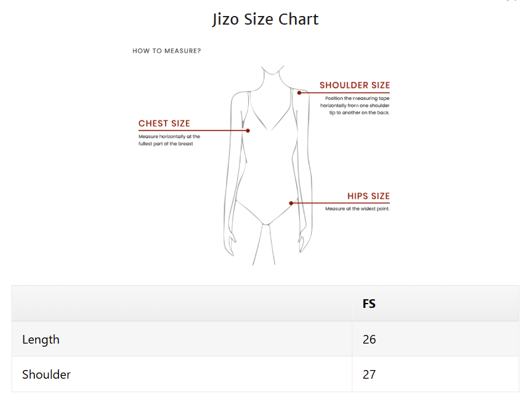Click 'Measure at the widest point' text
This screenshot has width=532, height=407.
click(x=357, y=209)
